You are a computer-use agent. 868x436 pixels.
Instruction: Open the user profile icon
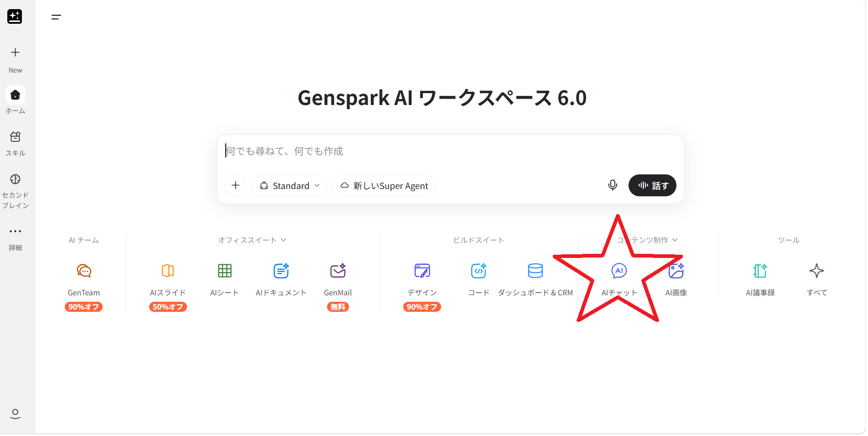tap(15, 413)
